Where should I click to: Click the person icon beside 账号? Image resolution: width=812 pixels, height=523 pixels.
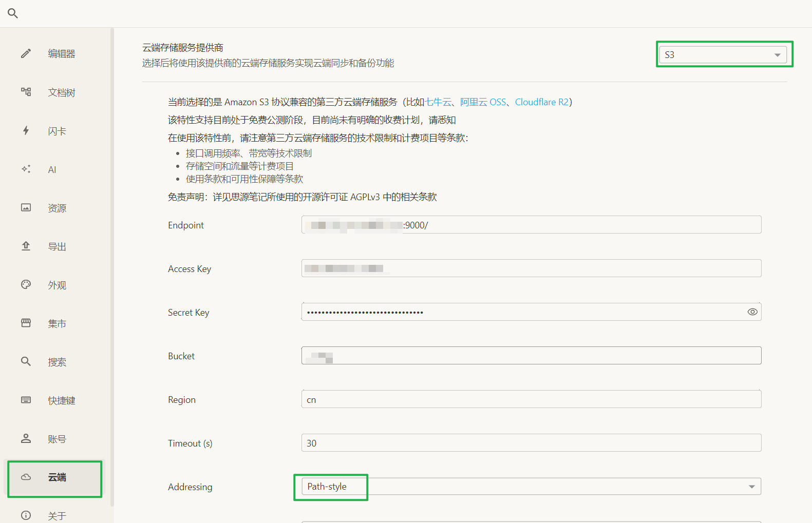click(x=26, y=438)
